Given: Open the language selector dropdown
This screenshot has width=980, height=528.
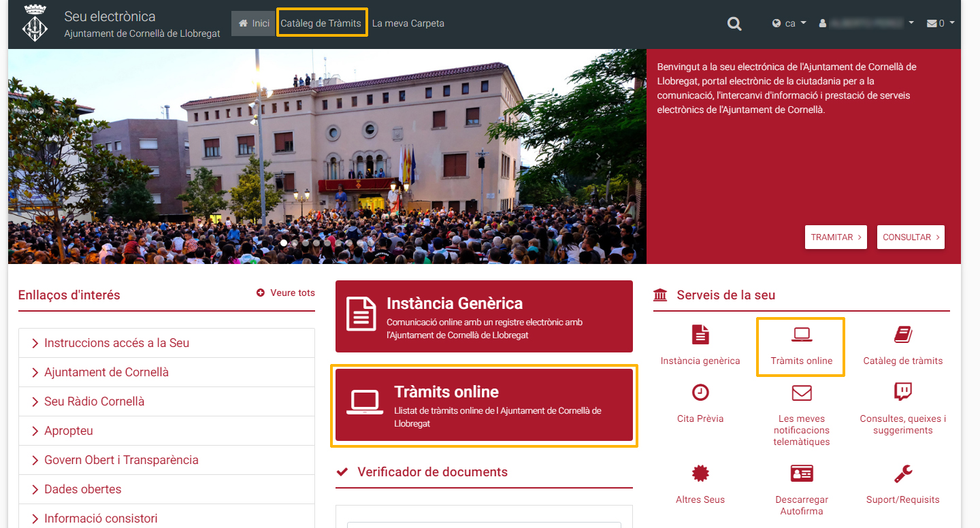Looking at the screenshot, I should tap(789, 23).
